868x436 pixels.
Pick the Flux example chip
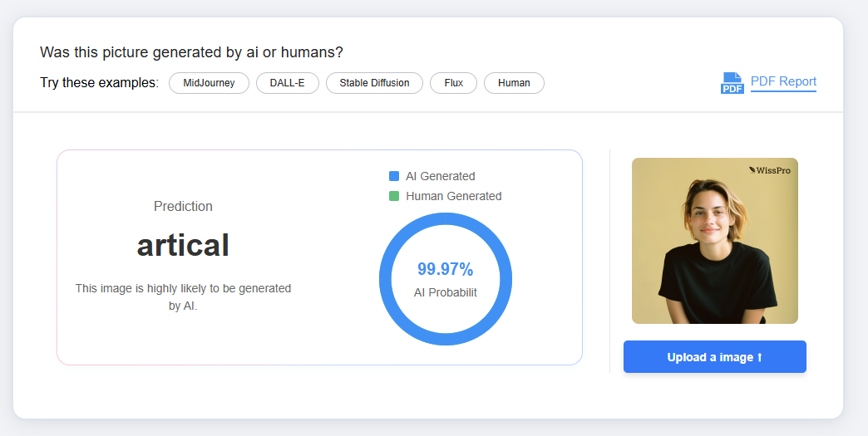coord(453,83)
